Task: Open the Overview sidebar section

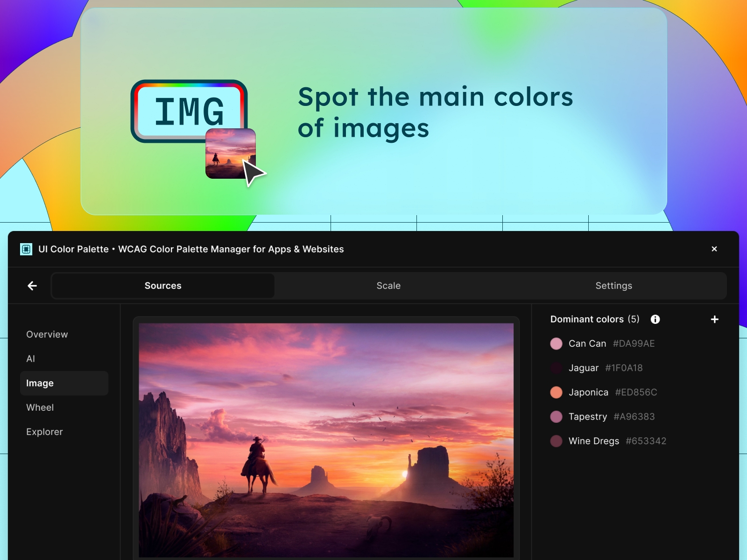Action: 47,334
